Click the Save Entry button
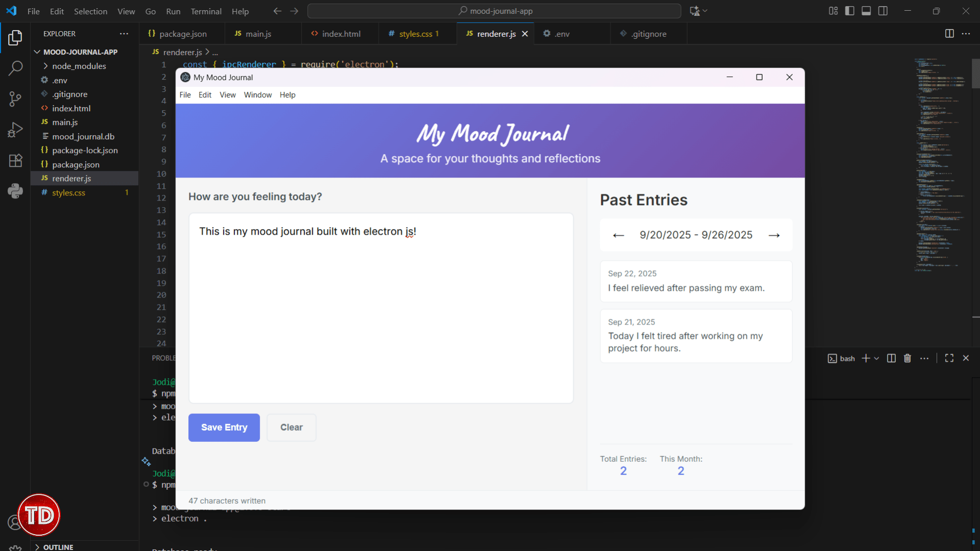This screenshot has width=980, height=551. click(x=224, y=427)
